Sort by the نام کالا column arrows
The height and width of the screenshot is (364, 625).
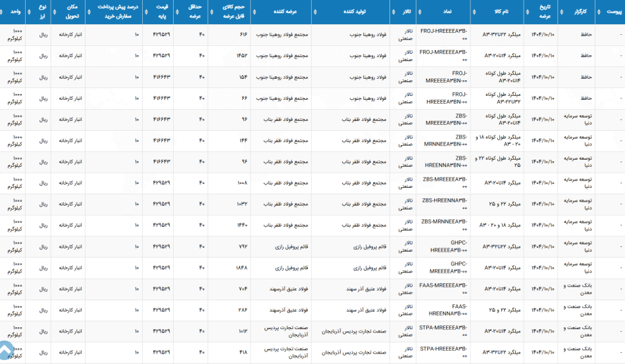pyautogui.click(x=474, y=12)
